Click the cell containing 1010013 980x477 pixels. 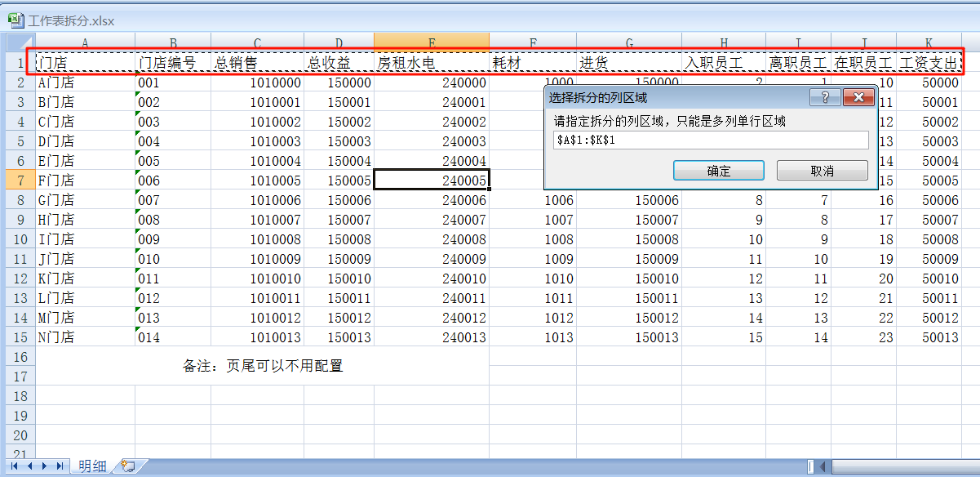[x=257, y=337]
